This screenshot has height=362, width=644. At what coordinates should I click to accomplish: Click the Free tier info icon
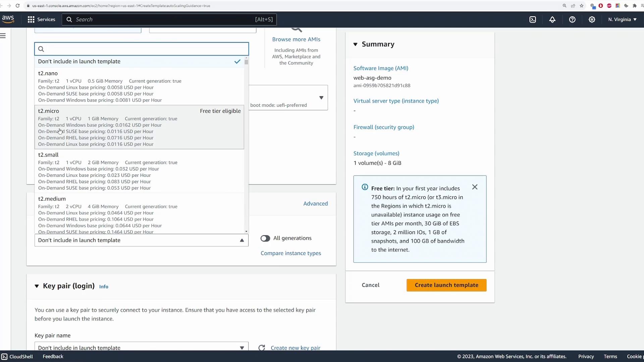[x=365, y=187]
